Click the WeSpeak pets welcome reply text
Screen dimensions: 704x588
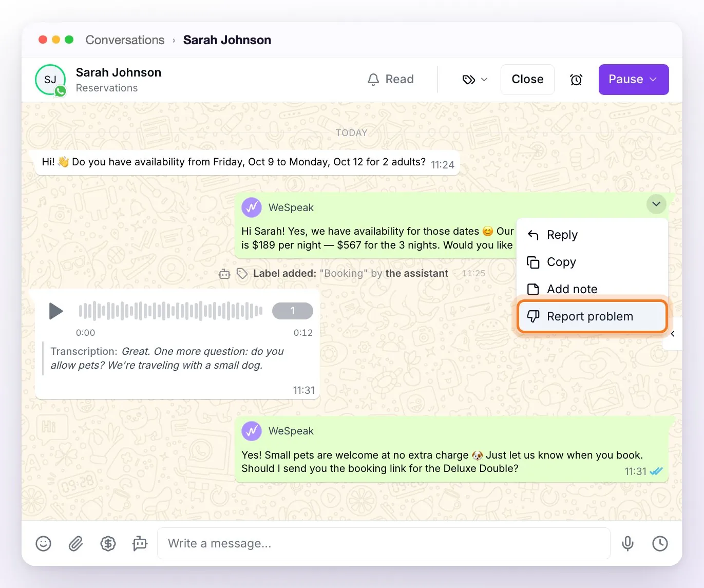[442, 462]
